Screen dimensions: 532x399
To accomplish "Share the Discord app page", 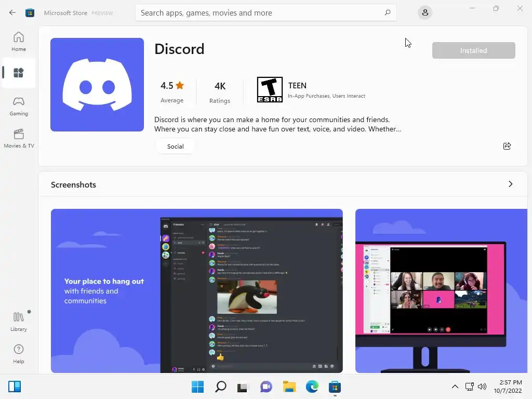I will point(507,146).
